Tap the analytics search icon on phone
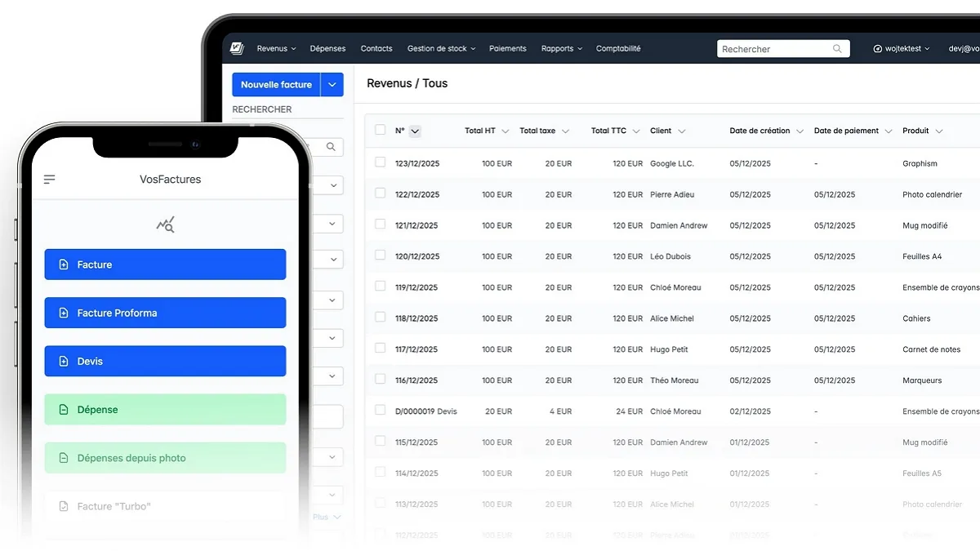This screenshot has width=980, height=551. (x=166, y=224)
